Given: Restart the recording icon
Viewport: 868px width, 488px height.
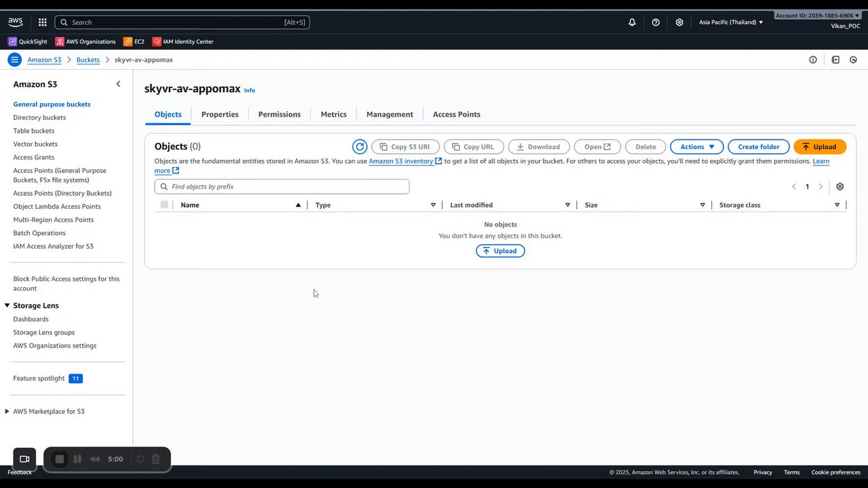Looking at the screenshot, I should pyautogui.click(x=140, y=459).
